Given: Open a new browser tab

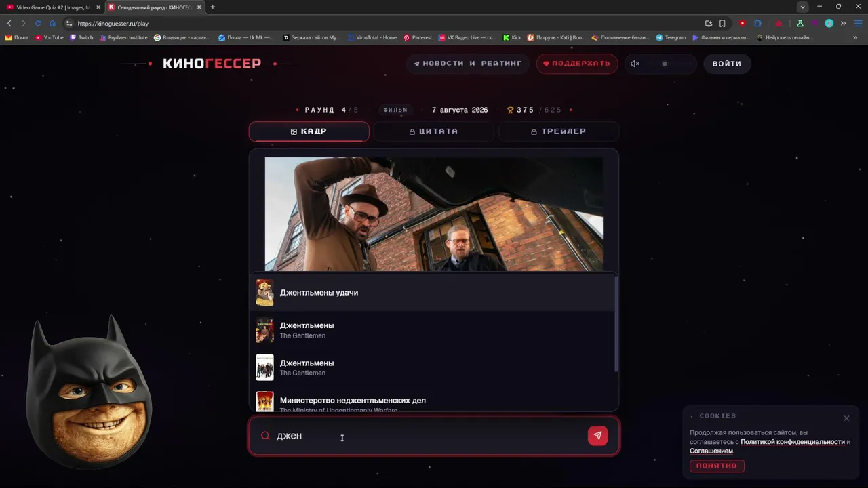Looking at the screenshot, I should [x=213, y=7].
